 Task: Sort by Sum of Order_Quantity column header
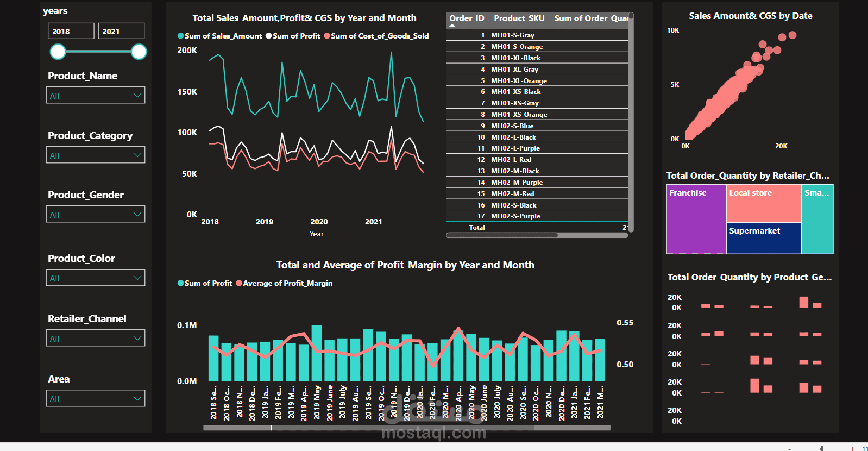click(590, 18)
